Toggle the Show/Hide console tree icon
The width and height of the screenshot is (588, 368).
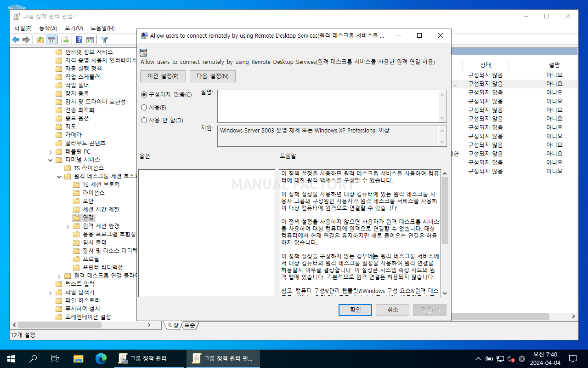pos(51,40)
